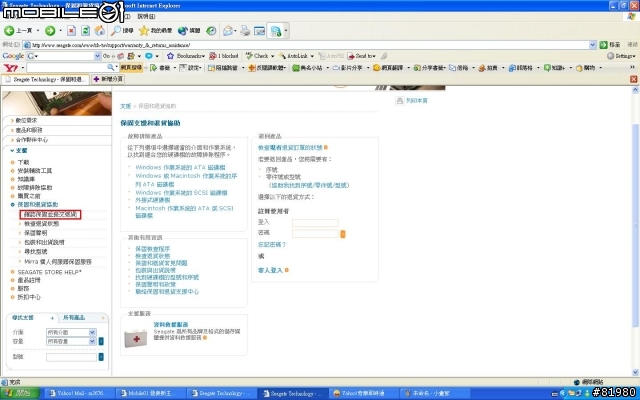640x400 pixels.
Task: Click the 資料救援服務 link
Action: [171, 324]
